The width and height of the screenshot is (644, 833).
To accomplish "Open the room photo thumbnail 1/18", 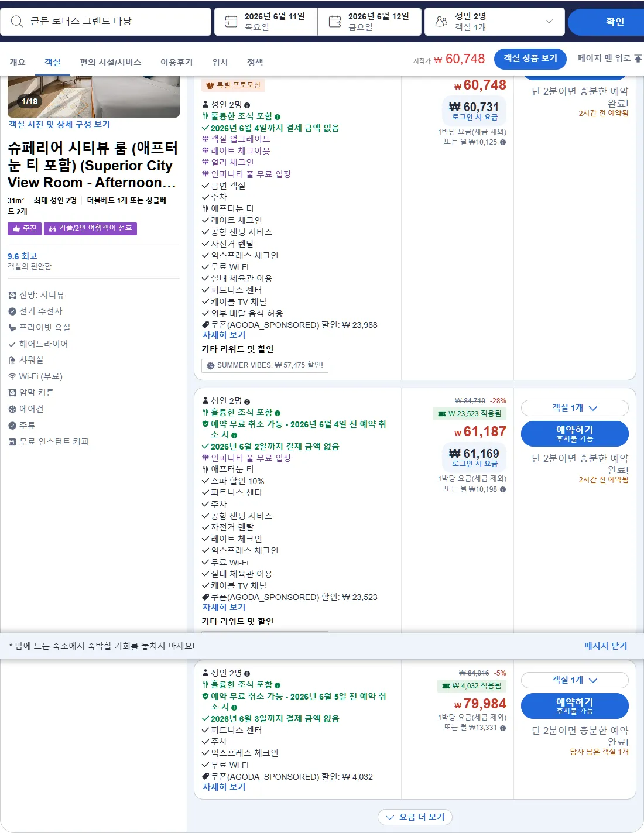I will [x=94, y=97].
